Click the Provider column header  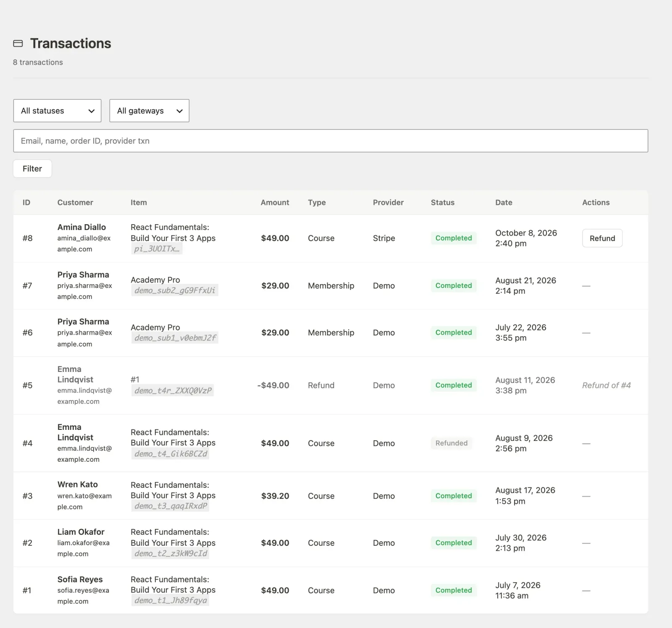[x=388, y=203]
